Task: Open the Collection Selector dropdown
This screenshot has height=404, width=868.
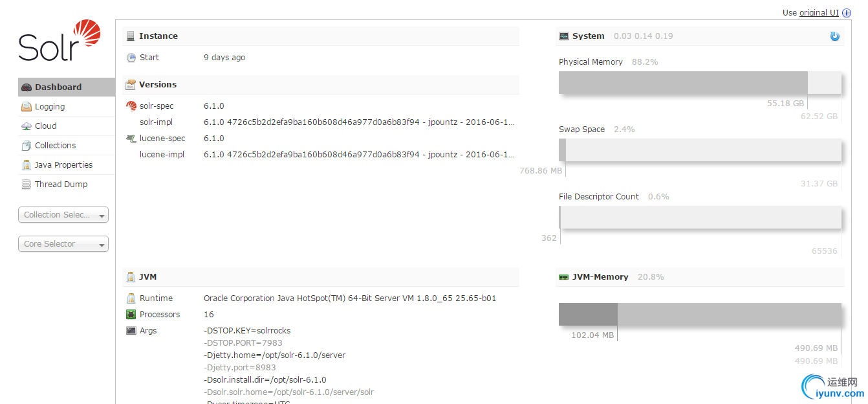Action: point(63,215)
